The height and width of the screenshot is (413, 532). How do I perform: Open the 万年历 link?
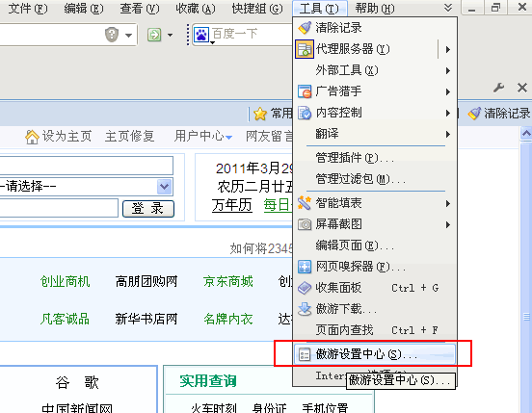(231, 205)
